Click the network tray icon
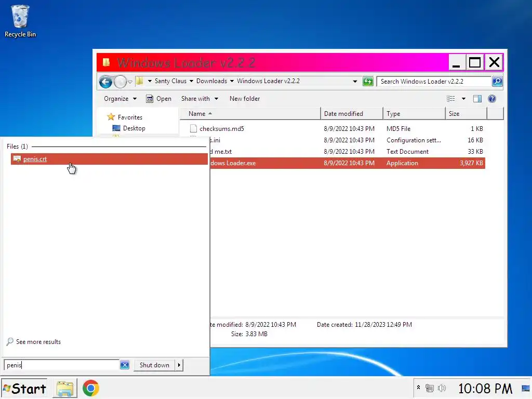The image size is (532, 399). coord(430,388)
